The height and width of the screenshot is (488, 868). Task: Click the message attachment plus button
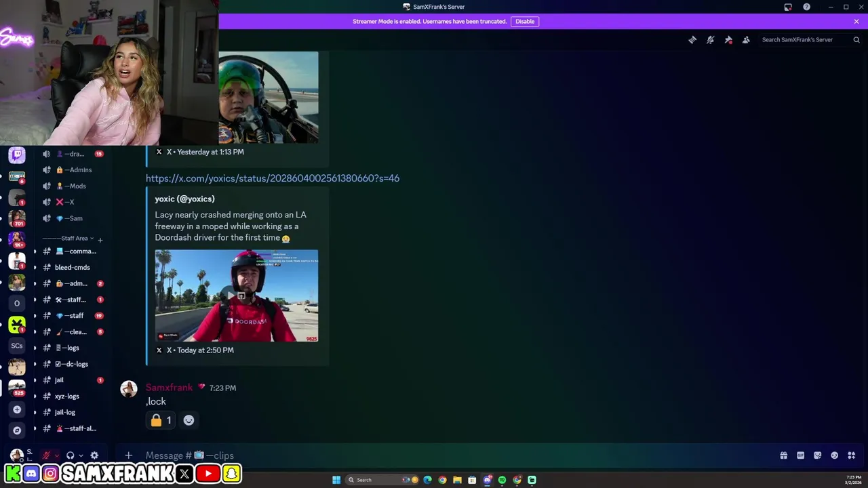[x=128, y=455]
